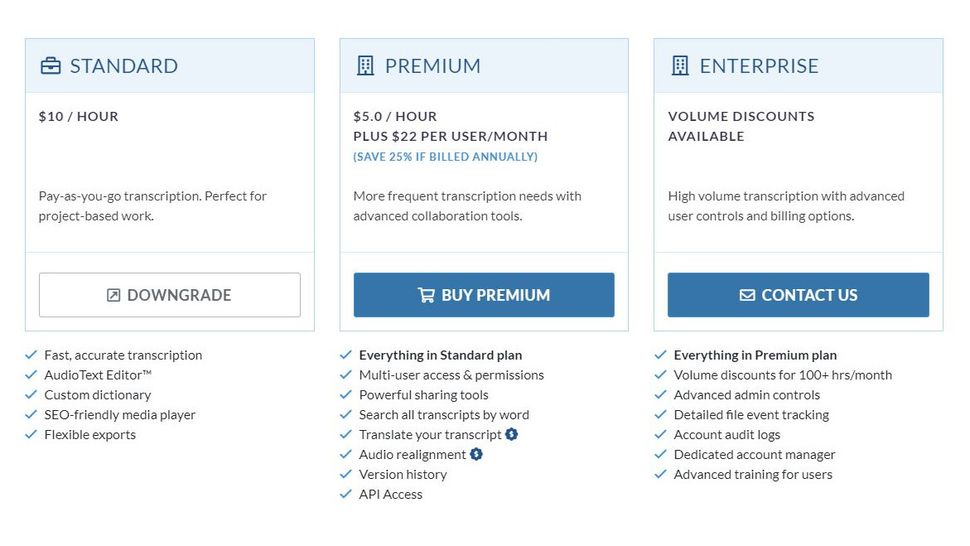Click the checkmark beside Flexible exports
Viewport: 970px width, 546px height.
click(31, 434)
